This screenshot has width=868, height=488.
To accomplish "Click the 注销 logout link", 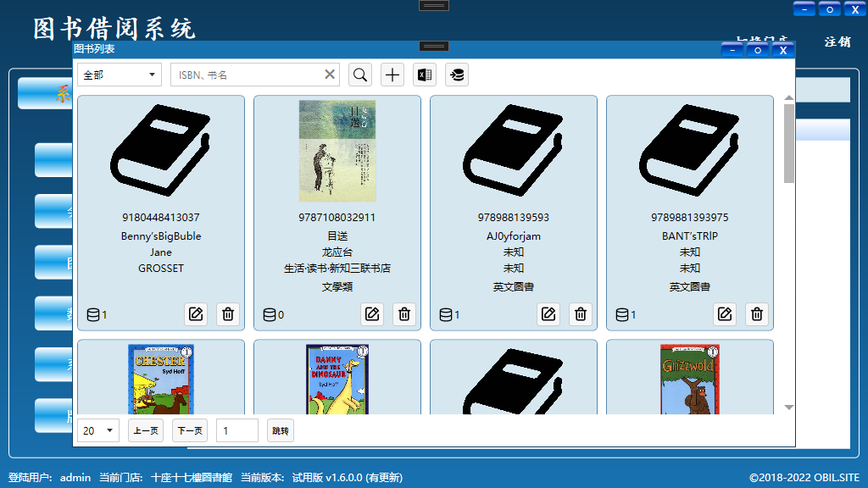I will pyautogui.click(x=837, y=42).
